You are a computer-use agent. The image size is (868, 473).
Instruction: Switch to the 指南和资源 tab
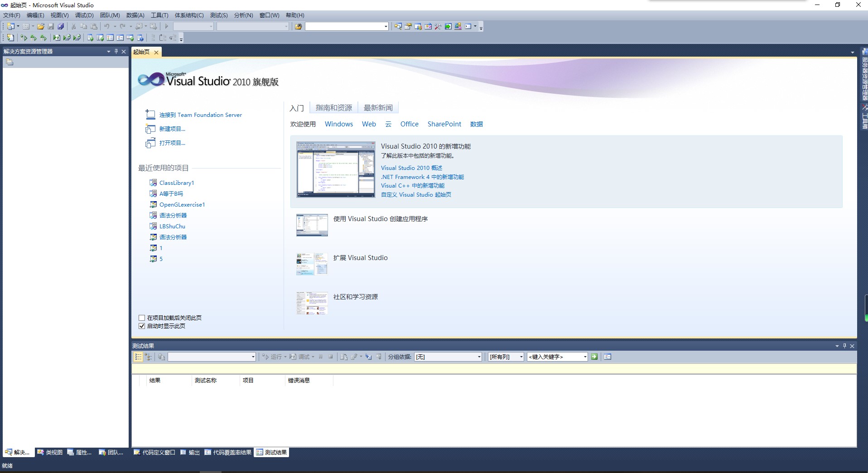(x=334, y=108)
